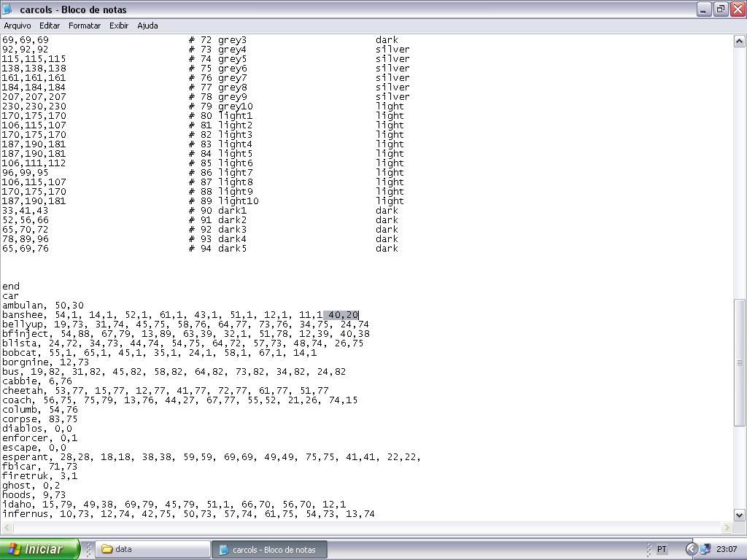Click the vertical scrollbar down arrow
The width and height of the screenshot is (747, 560).
pos(739,515)
